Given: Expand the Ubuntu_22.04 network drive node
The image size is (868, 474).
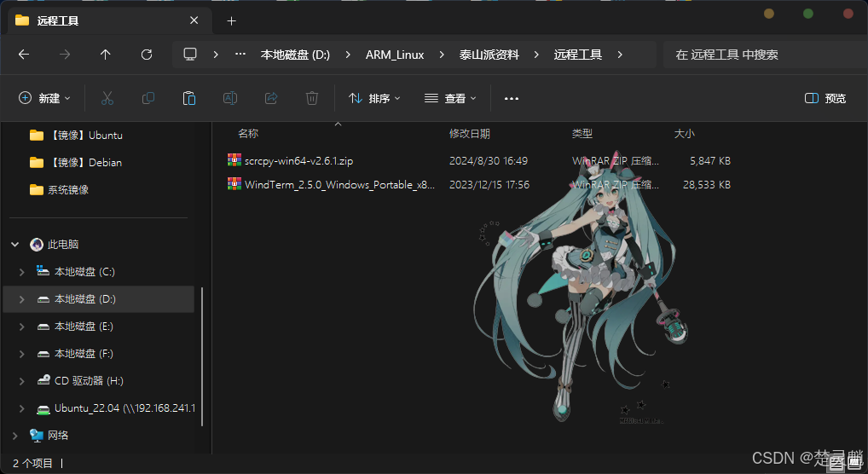Looking at the screenshot, I should [x=21, y=408].
